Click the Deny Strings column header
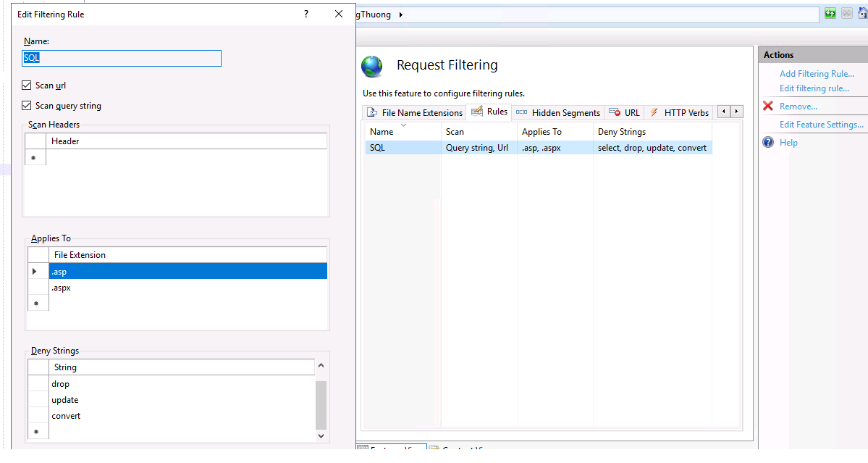This screenshot has width=868, height=463. click(652, 132)
